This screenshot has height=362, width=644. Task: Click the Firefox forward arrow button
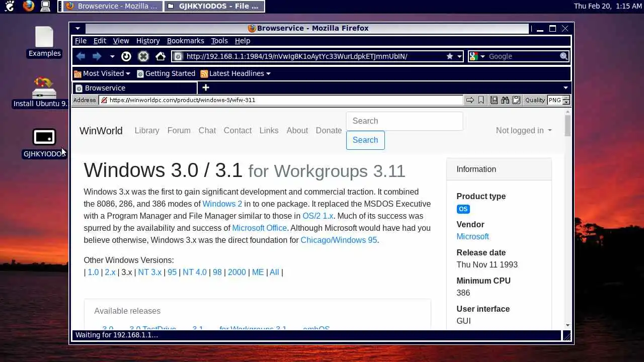point(97,56)
